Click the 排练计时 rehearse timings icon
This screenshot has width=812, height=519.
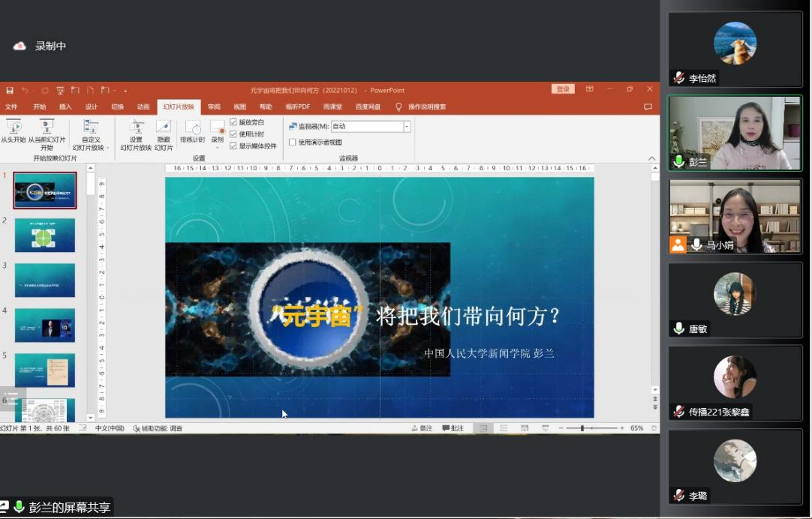[x=192, y=127]
